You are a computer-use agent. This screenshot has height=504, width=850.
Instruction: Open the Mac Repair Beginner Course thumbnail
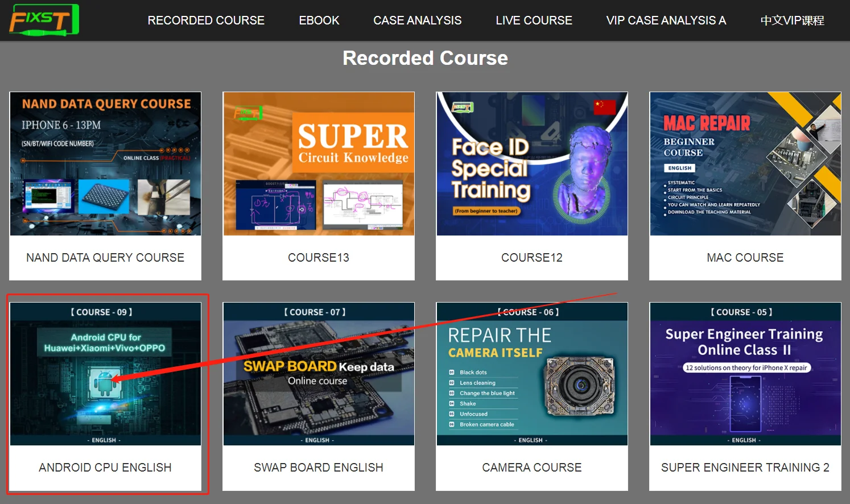coord(745,164)
